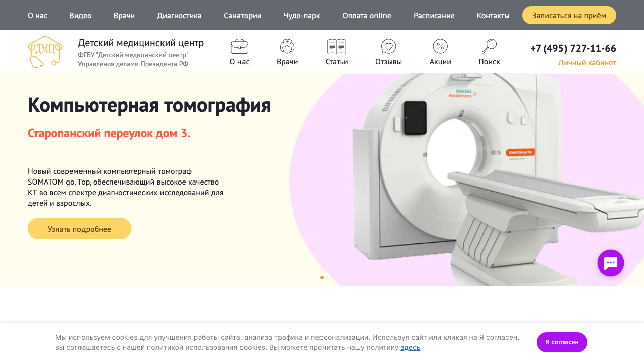Select the orange slider pagination dot
The width and height of the screenshot is (644, 362).
(x=322, y=277)
